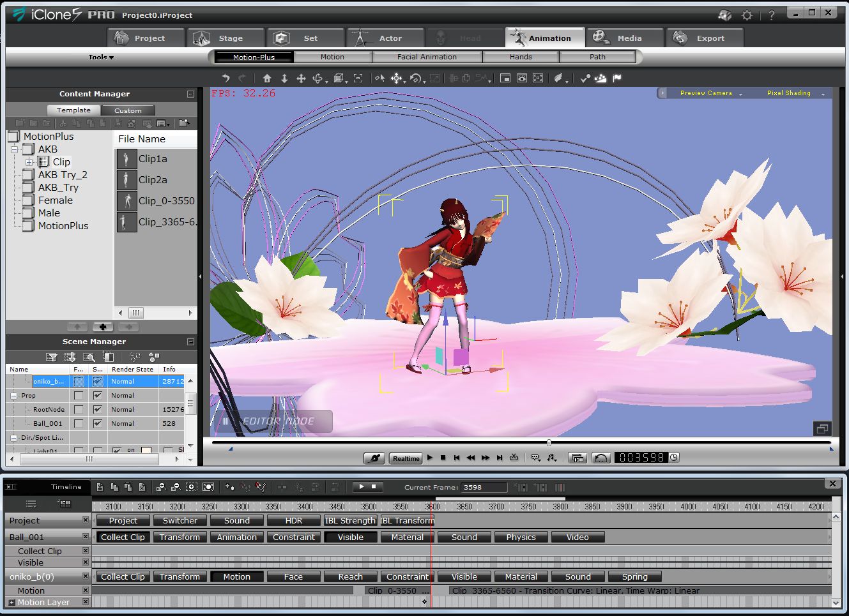Open the preferences gear icon

pos(747,15)
